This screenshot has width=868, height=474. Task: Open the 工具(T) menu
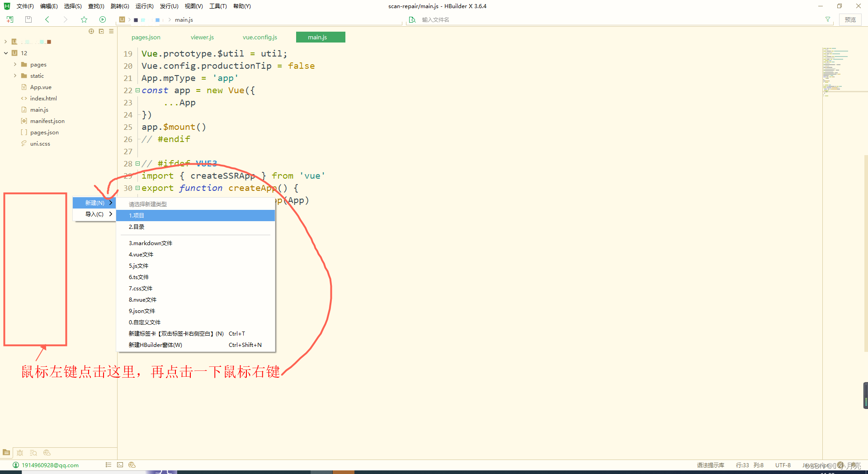(218, 6)
